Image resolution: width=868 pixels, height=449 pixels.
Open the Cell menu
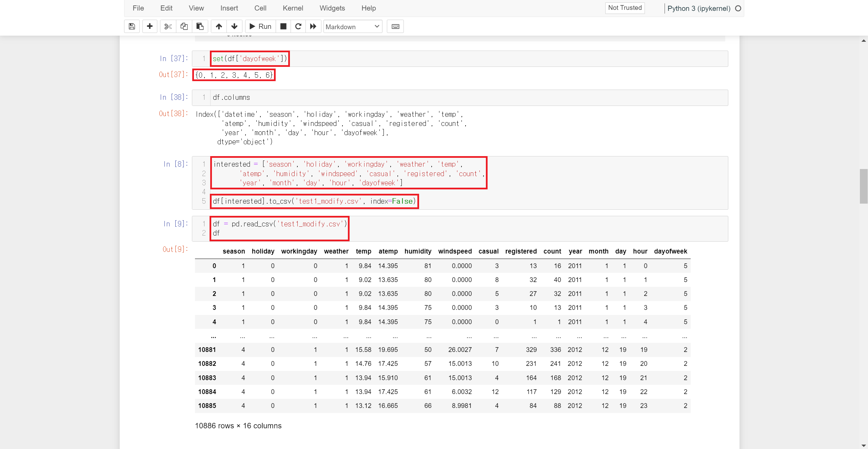coord(260,8)
